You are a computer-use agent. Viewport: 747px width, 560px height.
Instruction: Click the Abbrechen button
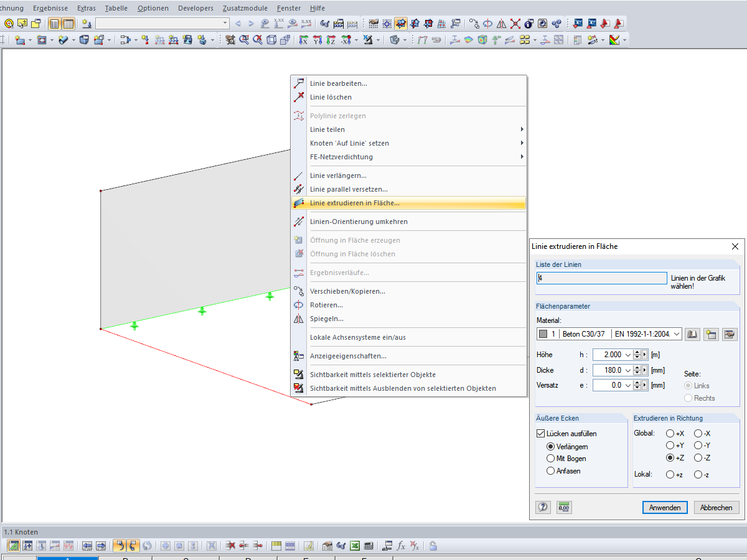(x=716, y=507)
